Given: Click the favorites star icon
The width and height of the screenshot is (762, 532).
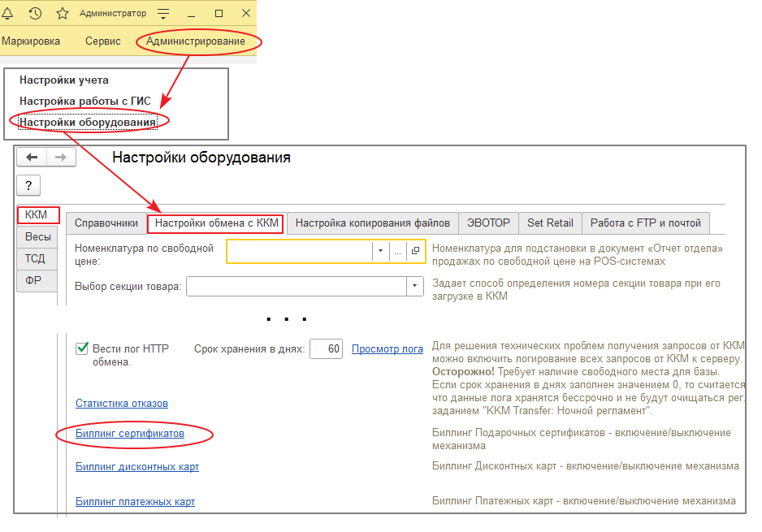Looking at the screenshot, I should tap(62, 13).
